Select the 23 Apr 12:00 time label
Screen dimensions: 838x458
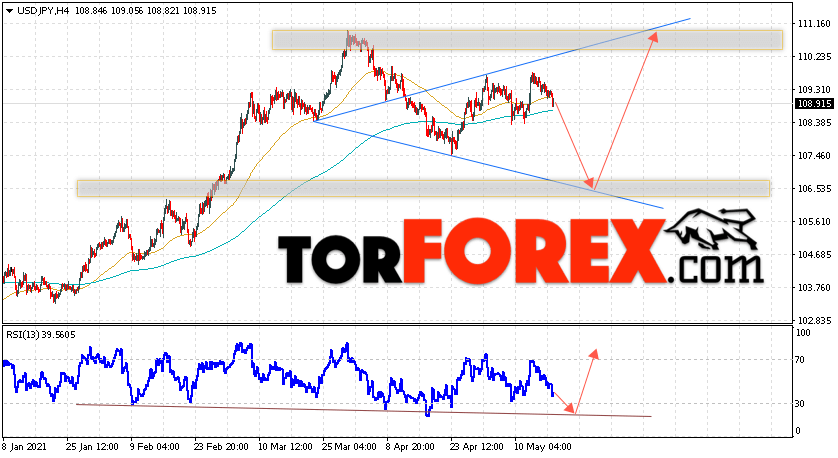(x=477, y=446)
